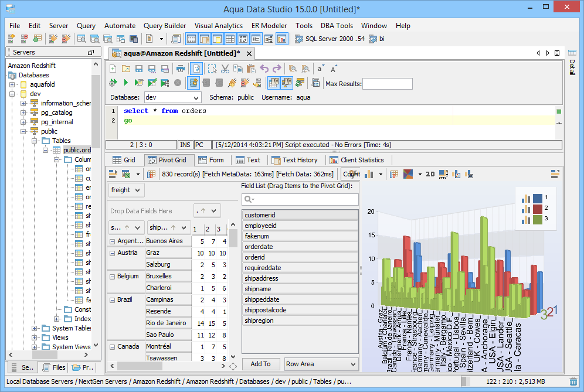Open the ship… column header dropdown
The width and height of the screenshot is (584, 392).
click(184, 227)
